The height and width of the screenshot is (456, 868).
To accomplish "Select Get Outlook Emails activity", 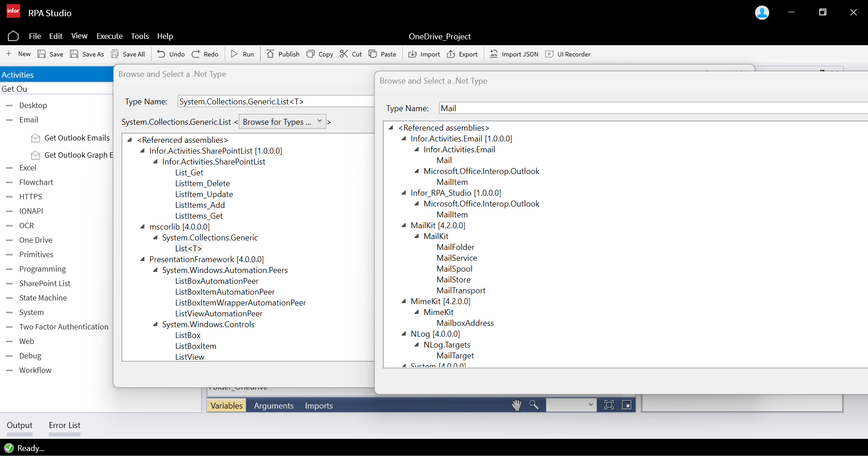I will coord(77,138).
